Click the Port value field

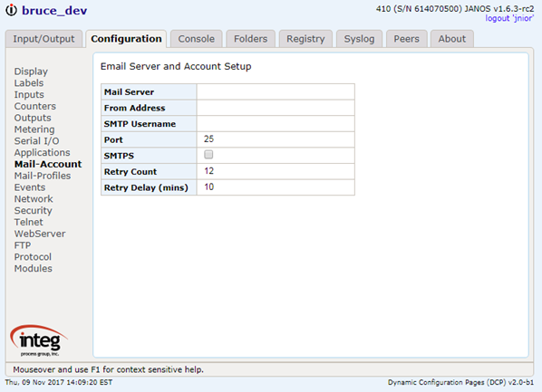pos(276,139)
